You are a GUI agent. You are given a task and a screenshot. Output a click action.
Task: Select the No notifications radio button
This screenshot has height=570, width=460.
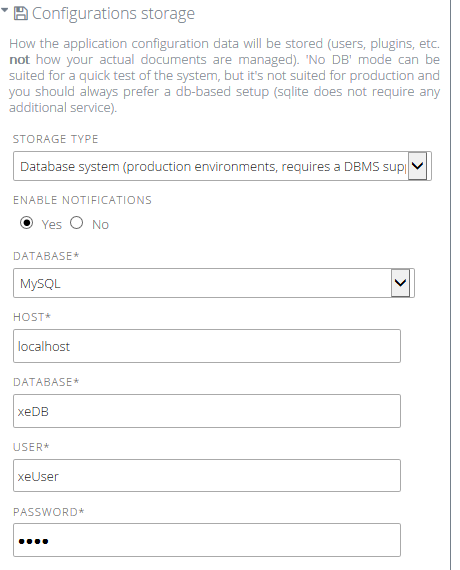tap(77, 223)
